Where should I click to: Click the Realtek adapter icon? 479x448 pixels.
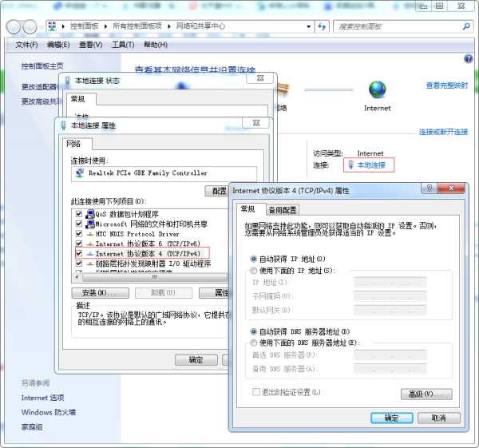coord(80,173)
